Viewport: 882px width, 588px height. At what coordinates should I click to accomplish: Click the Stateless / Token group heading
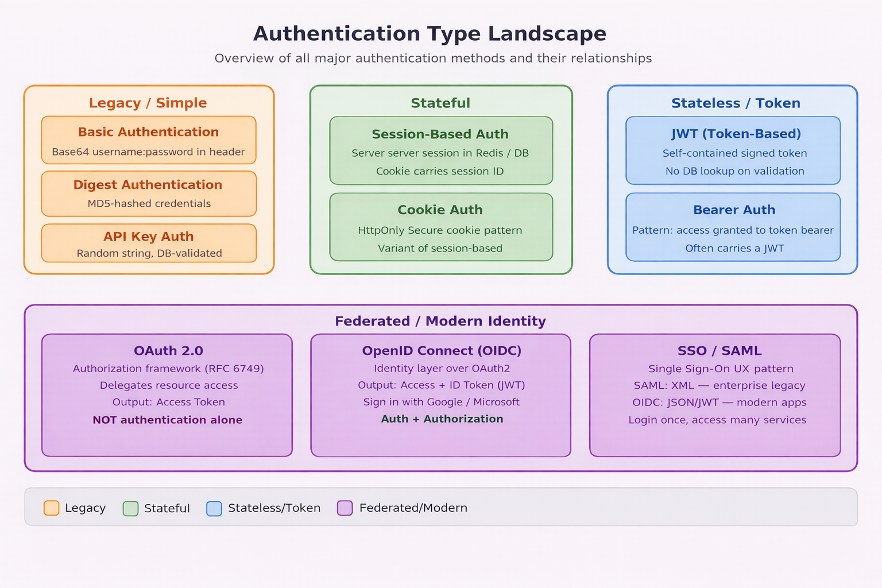coord(736,103)
